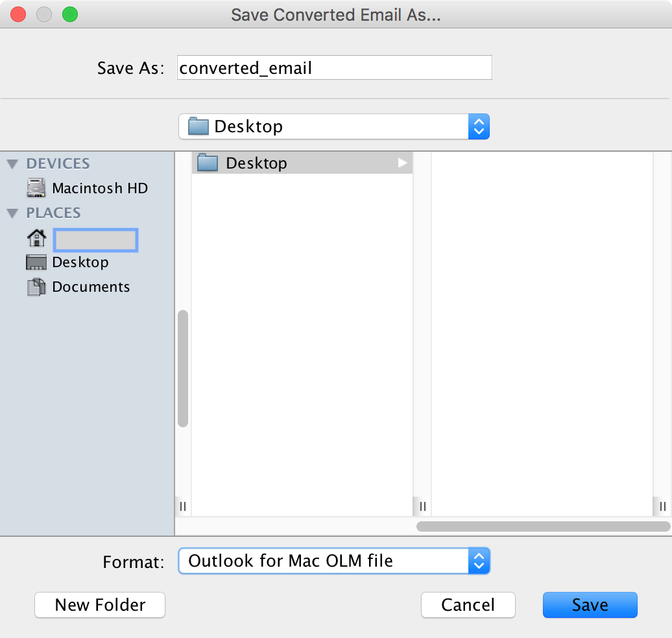Click the vertical scrollbar in first column
This screenshot has height=638, width=672.
[183, 368]
